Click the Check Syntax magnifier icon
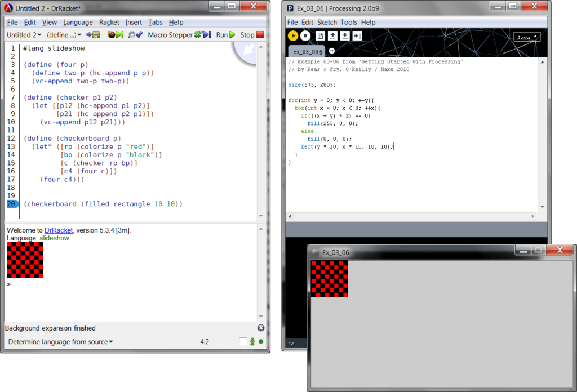This screenshot has width=577, height=392. tap(135, 35)
